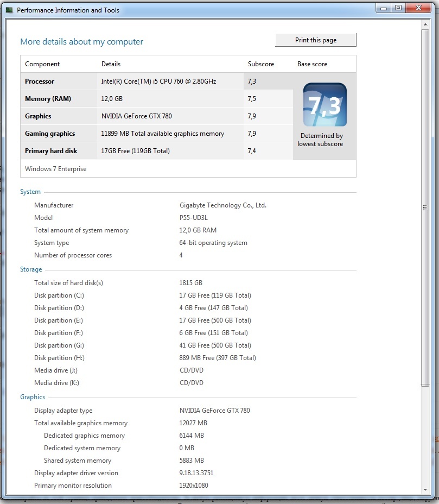The width and height of the screenshot is (439, 504).
Task: Click the 'Display adapter type' label
Action: [x=63, y=411]
